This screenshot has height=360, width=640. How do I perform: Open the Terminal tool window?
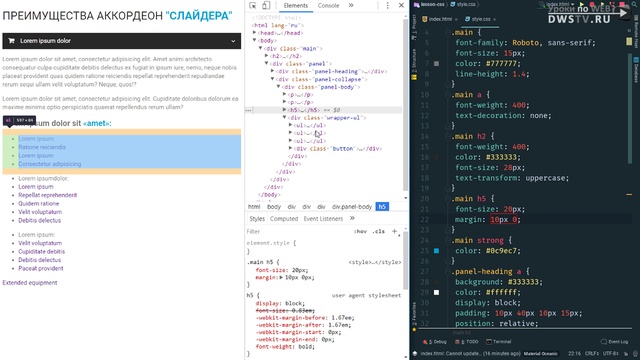[x=499, y=342]
